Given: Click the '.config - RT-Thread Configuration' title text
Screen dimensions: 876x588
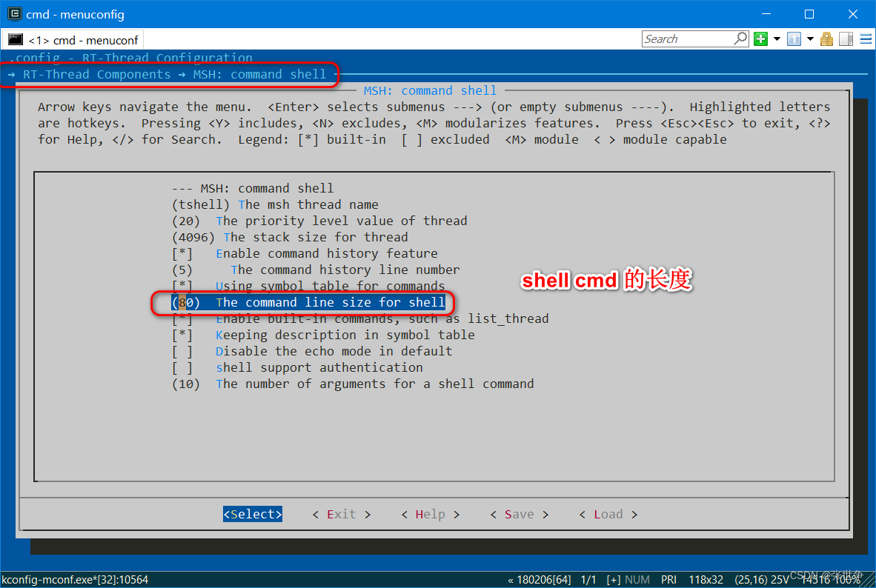Looking at the screenshot, I should (130, 58).
